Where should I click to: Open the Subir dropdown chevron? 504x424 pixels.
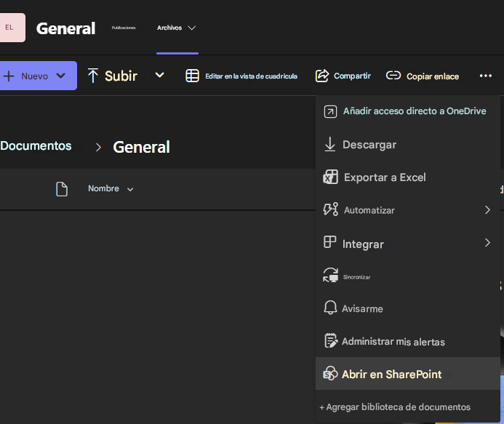coord(160,75)
